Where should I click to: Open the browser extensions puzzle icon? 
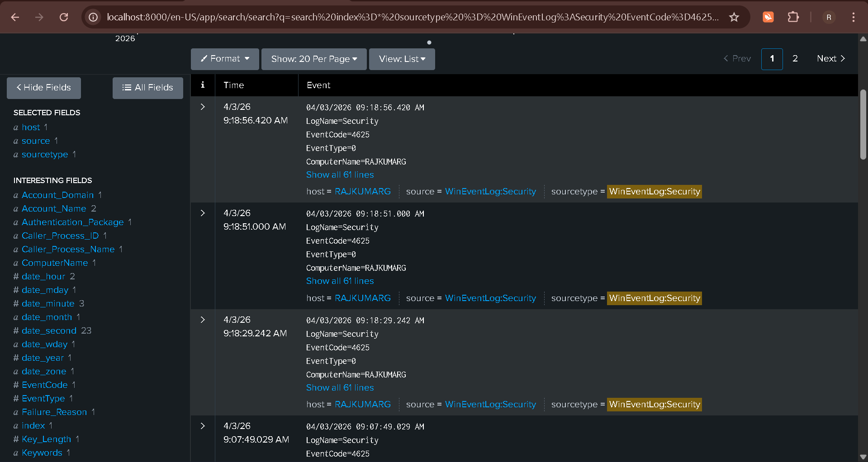tap(793, 17)
